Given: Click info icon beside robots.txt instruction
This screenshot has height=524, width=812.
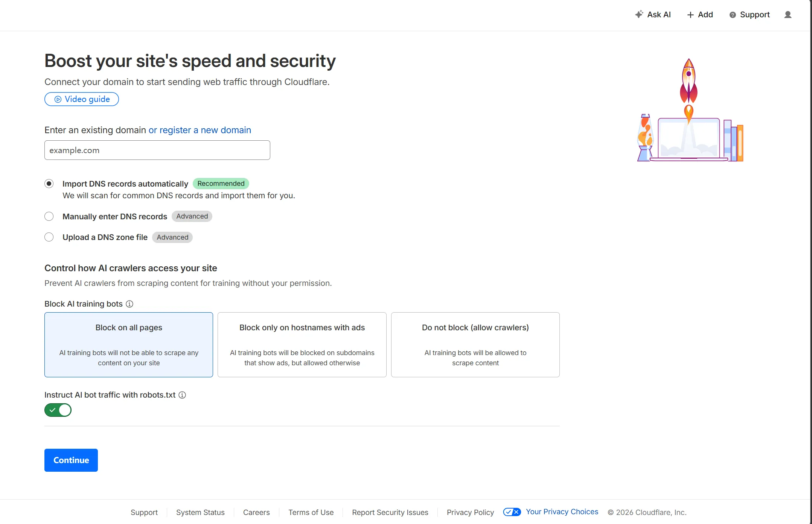Looking at the screenshot, I should (182, 395).
